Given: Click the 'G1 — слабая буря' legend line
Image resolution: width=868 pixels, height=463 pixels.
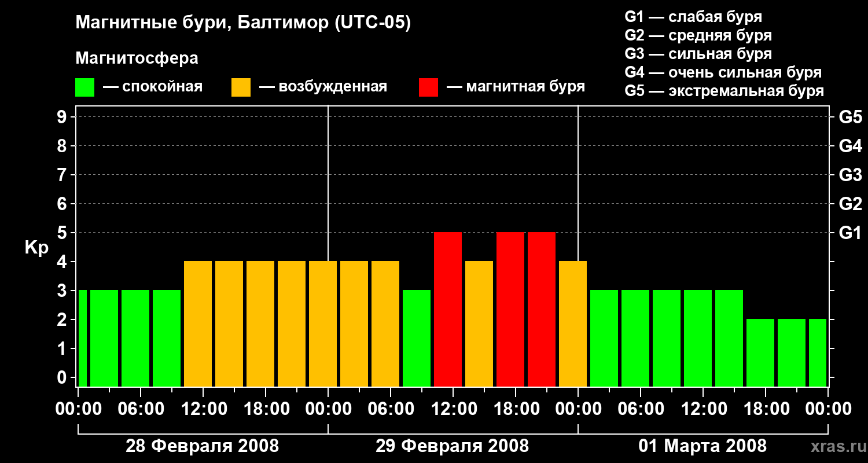Looking at the screenshot, I should (x=693, y=17).
